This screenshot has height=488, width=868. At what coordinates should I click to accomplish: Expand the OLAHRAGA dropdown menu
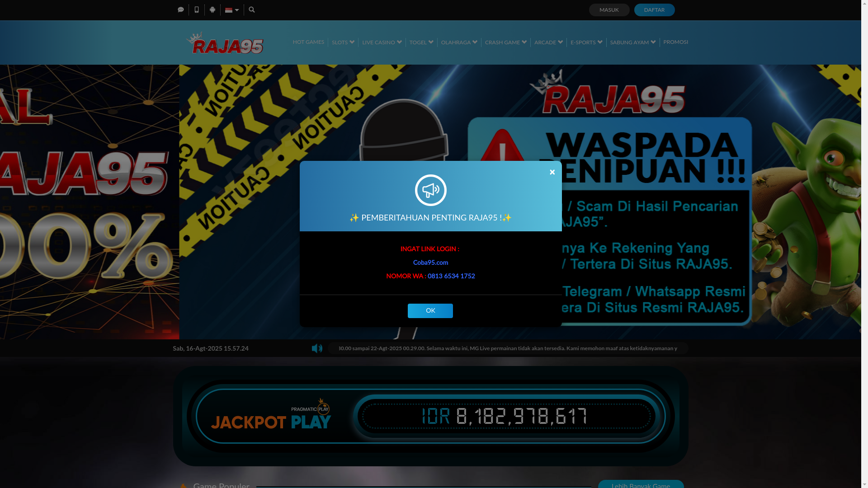pyautogui.click(x=459, y=42)
